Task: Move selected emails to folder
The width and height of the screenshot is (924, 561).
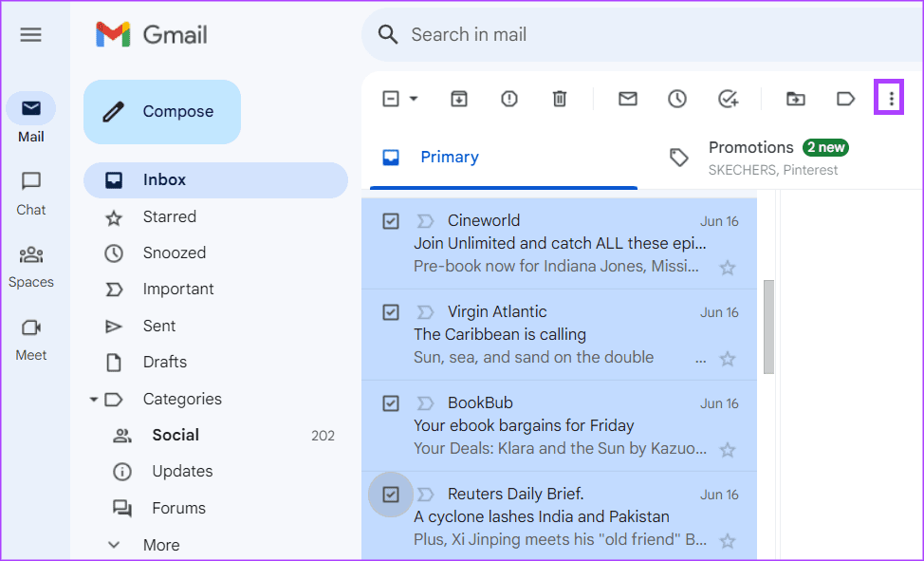Action: [x=796, y=99]
